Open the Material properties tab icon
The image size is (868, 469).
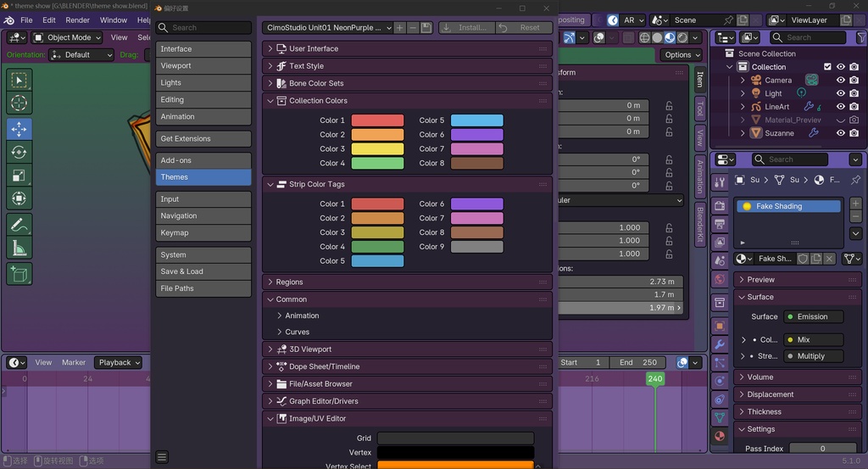click(x=720, y=436)
